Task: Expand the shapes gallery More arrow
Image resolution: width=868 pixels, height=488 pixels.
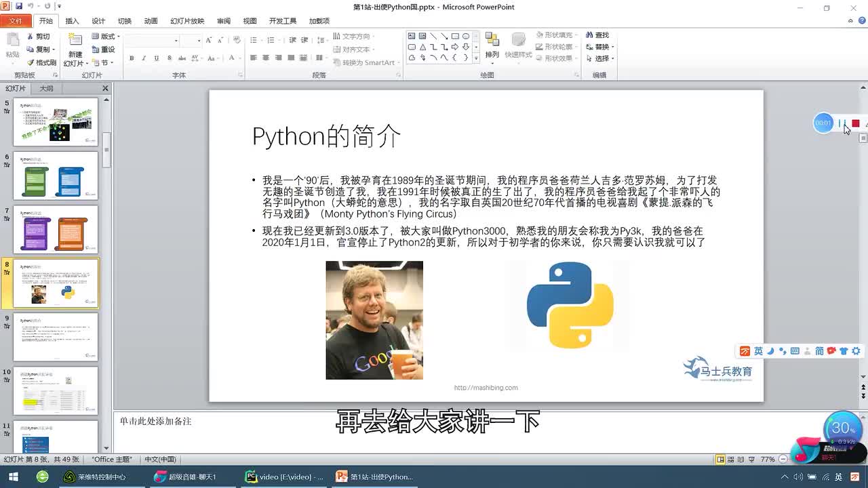Action: pos(476,58)
